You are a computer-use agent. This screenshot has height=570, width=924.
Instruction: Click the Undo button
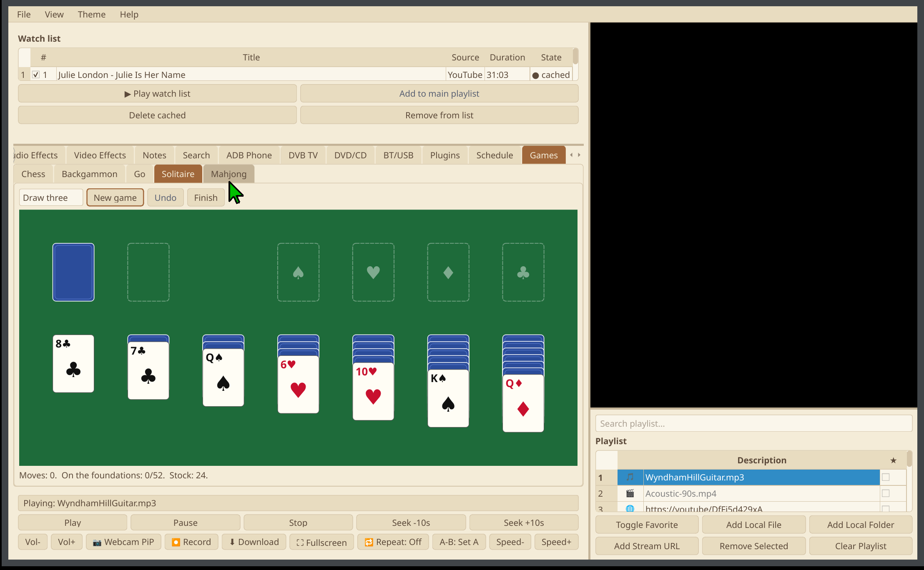166,197
